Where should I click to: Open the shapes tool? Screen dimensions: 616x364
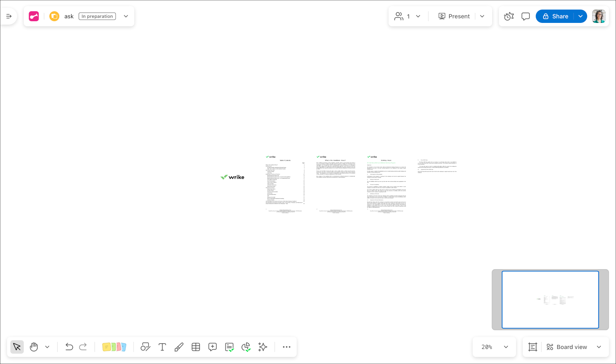145,347
